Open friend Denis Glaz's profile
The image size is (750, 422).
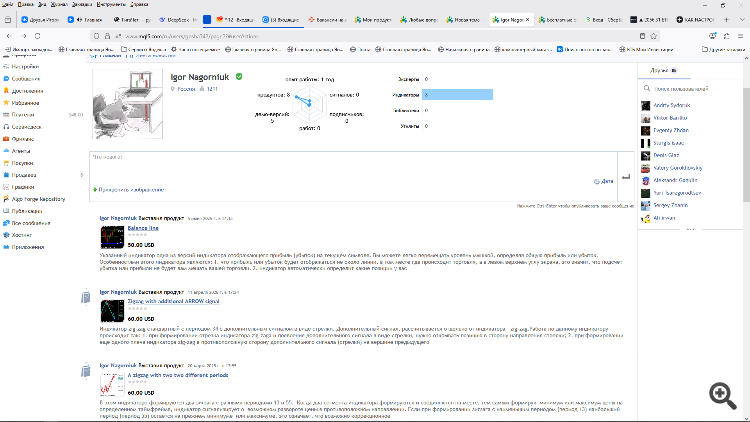[666, 155]
